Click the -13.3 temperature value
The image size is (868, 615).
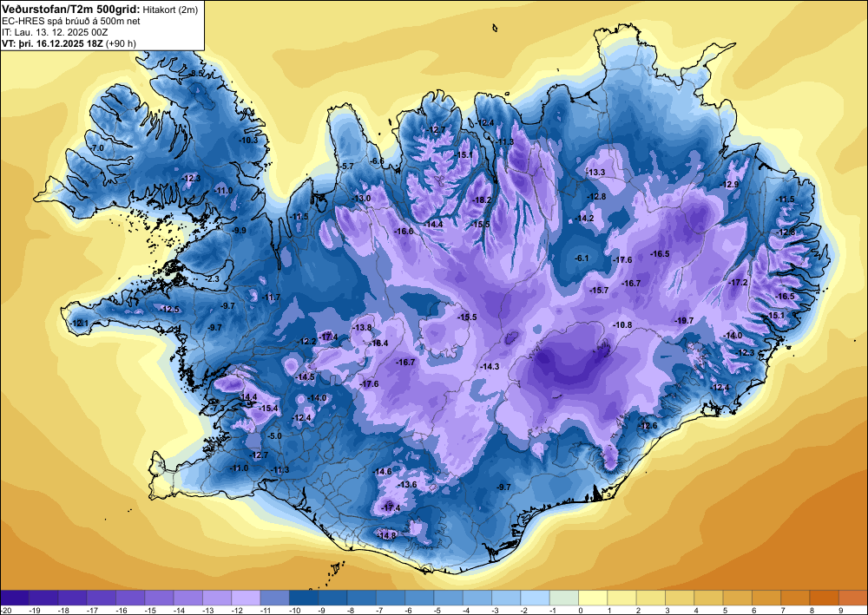[595, 172]
